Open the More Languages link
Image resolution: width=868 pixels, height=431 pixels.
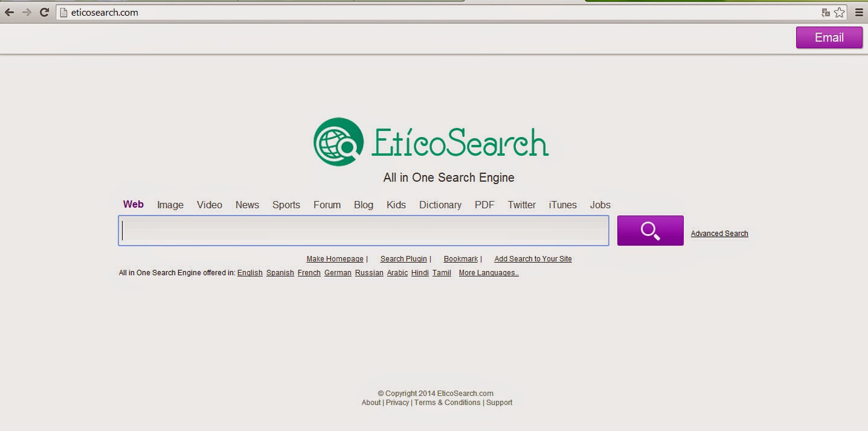pos(489,273)
